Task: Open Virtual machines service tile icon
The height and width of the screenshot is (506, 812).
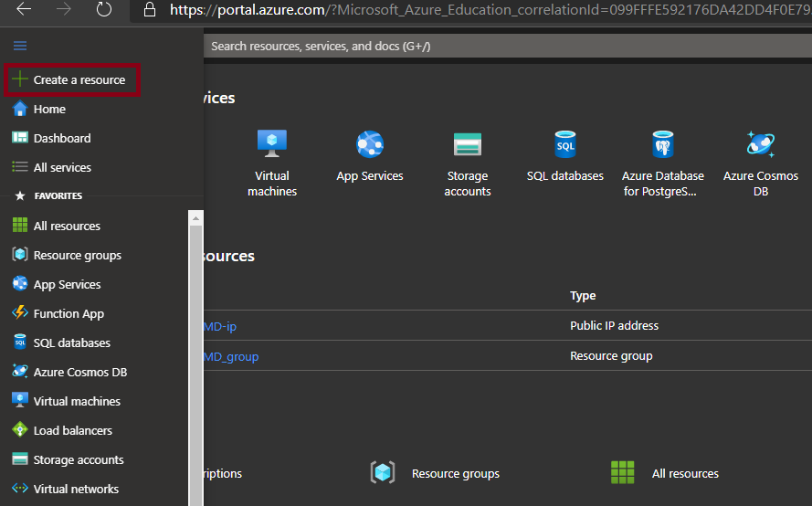Action: 272,143
